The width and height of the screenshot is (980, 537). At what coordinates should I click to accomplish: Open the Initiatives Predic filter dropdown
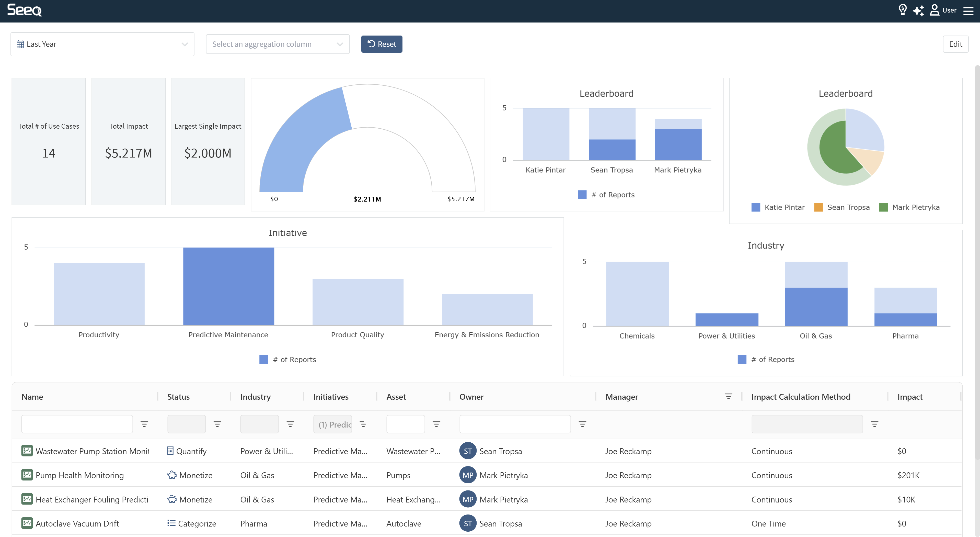332,424
